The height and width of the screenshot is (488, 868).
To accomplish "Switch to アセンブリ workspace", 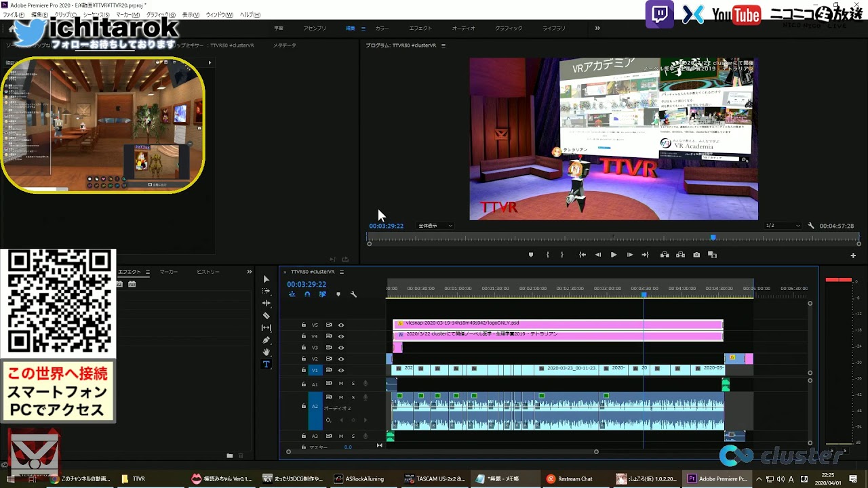I will [x=315, y=28].
